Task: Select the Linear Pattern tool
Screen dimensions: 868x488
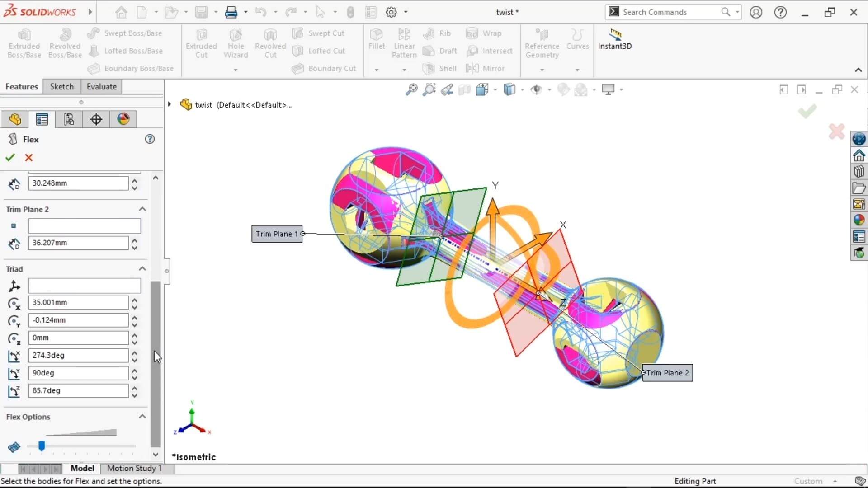Action: (404, 43)
